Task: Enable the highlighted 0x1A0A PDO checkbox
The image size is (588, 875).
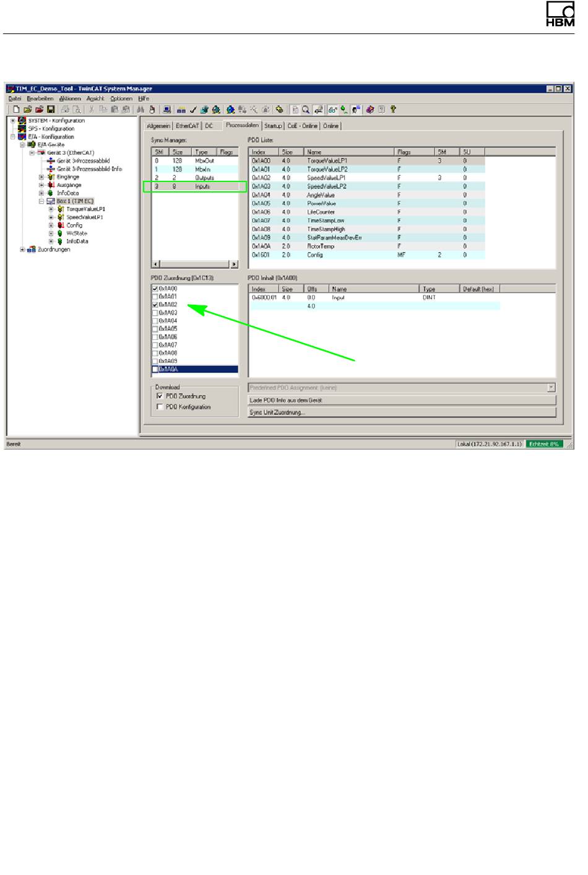Action: click(x=155, y=369)
